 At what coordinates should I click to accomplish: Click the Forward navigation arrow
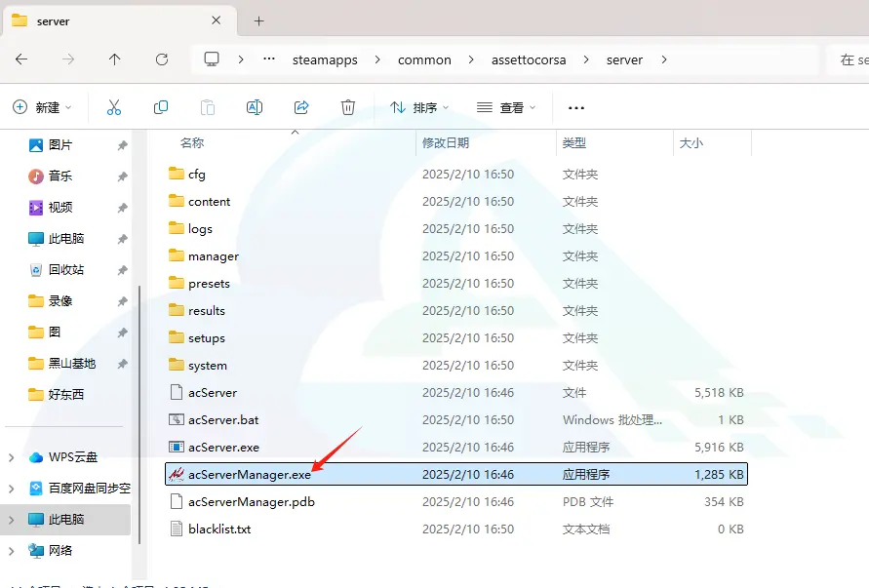[x=68, y=59]
